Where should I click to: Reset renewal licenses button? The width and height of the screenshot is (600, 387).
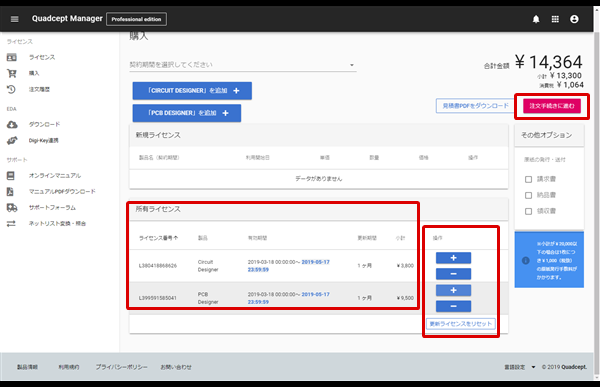tap(461, 324)
